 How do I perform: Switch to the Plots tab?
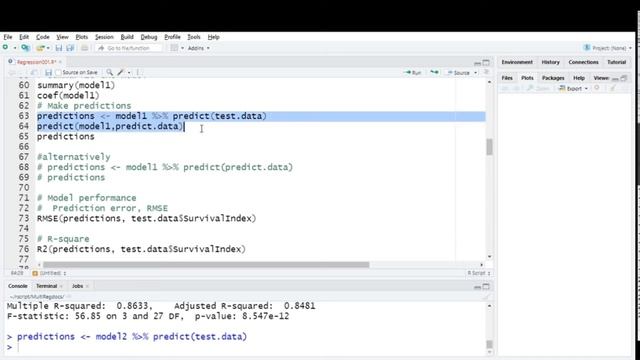click(x=527, y=78)
